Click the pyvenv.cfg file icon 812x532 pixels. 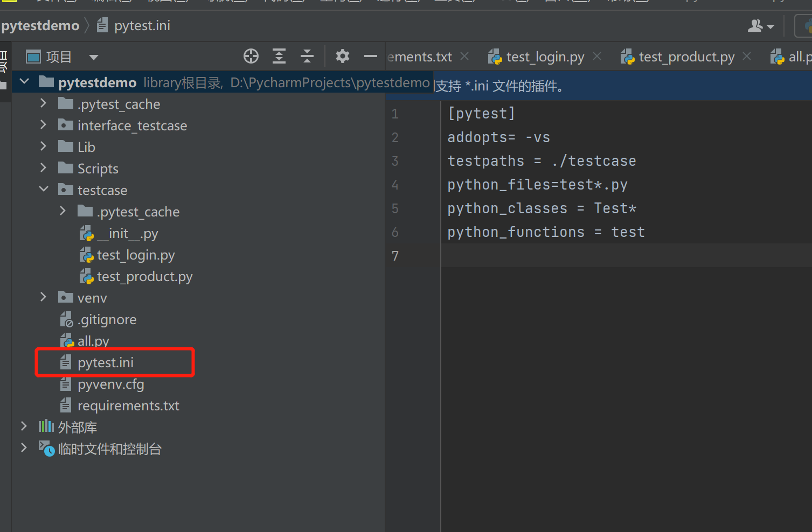tap(66, 384)
